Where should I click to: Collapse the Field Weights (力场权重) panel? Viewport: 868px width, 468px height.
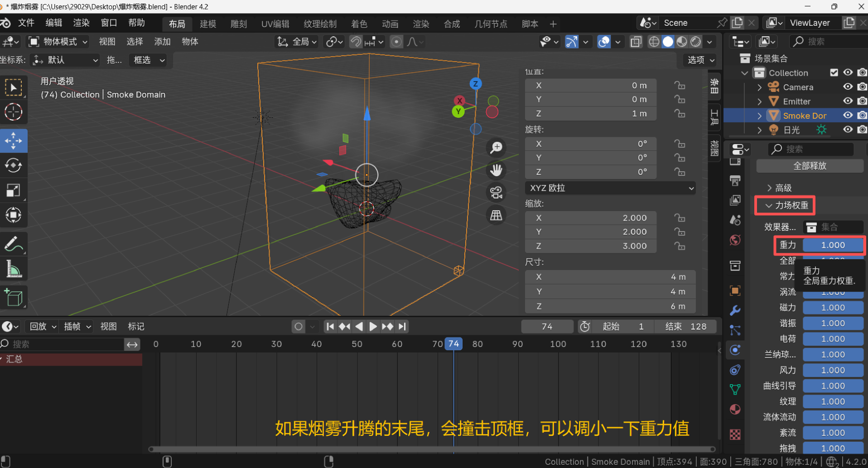tap(786, 205)
